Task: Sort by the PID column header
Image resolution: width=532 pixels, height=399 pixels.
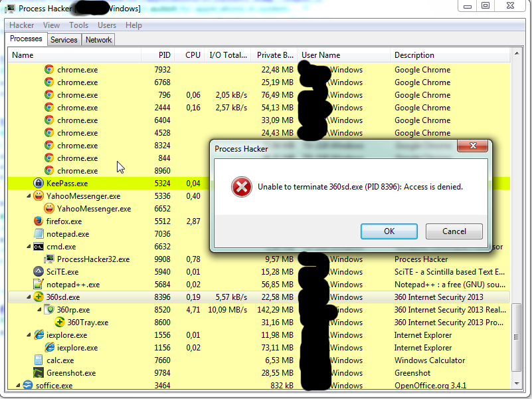Action: click(158, 55)
